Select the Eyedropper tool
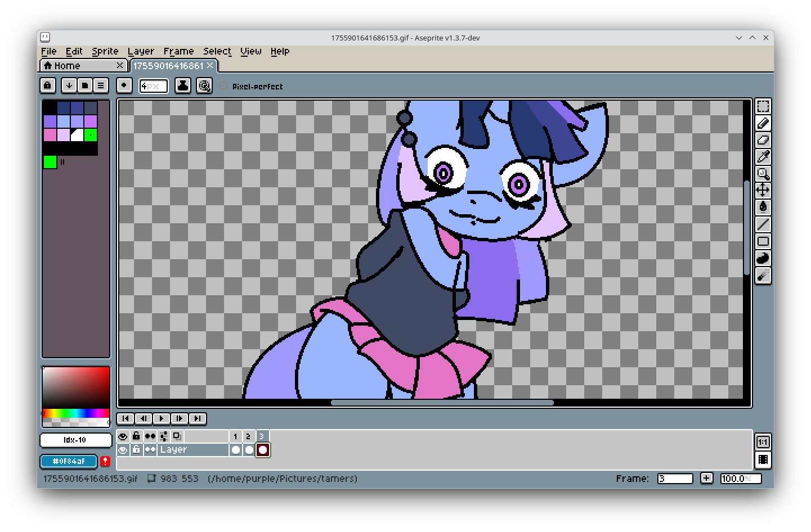 [763, 157]
